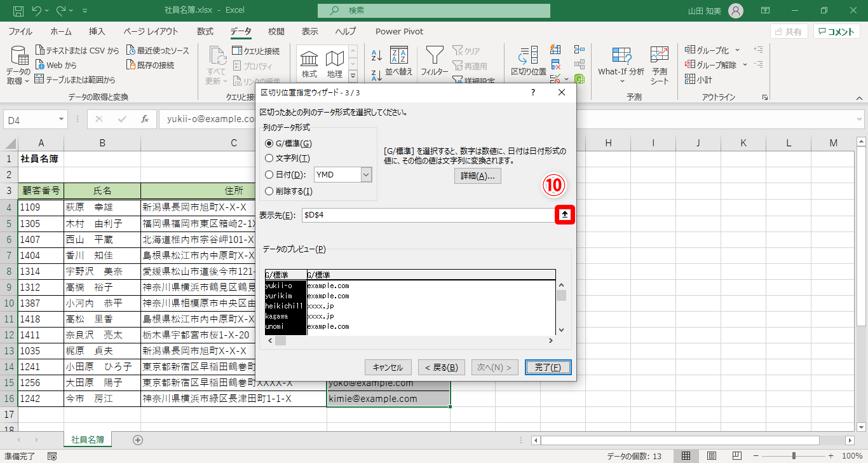The image size is (868, 463).
Task: Open the ページ レイアウト tab
Action: coord(151,31)
